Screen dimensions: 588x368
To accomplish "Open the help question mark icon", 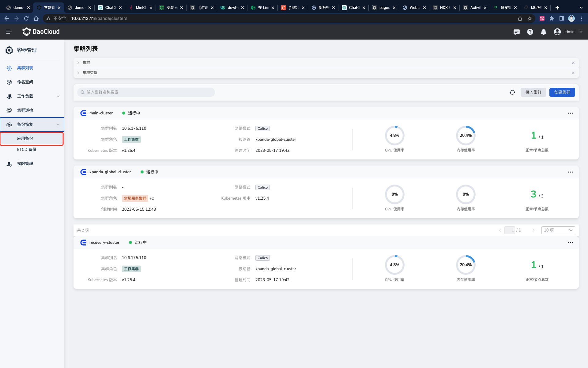I will [530, 32].
